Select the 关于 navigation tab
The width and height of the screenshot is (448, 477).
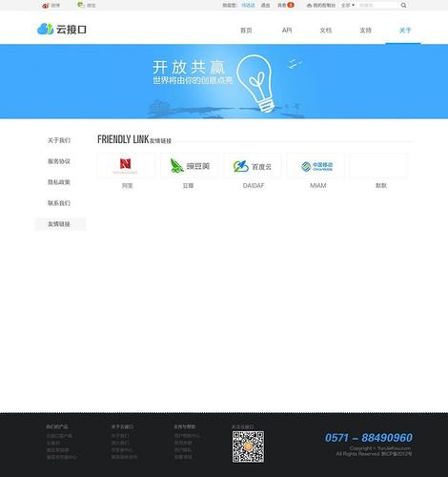pos(405,31)
